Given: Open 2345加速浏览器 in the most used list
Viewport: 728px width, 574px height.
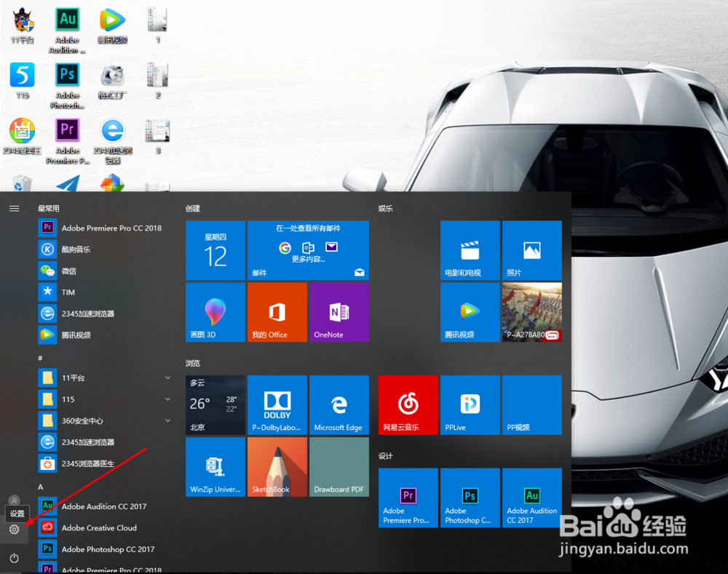Looking at the screenshot, I should tap(105, 314).
